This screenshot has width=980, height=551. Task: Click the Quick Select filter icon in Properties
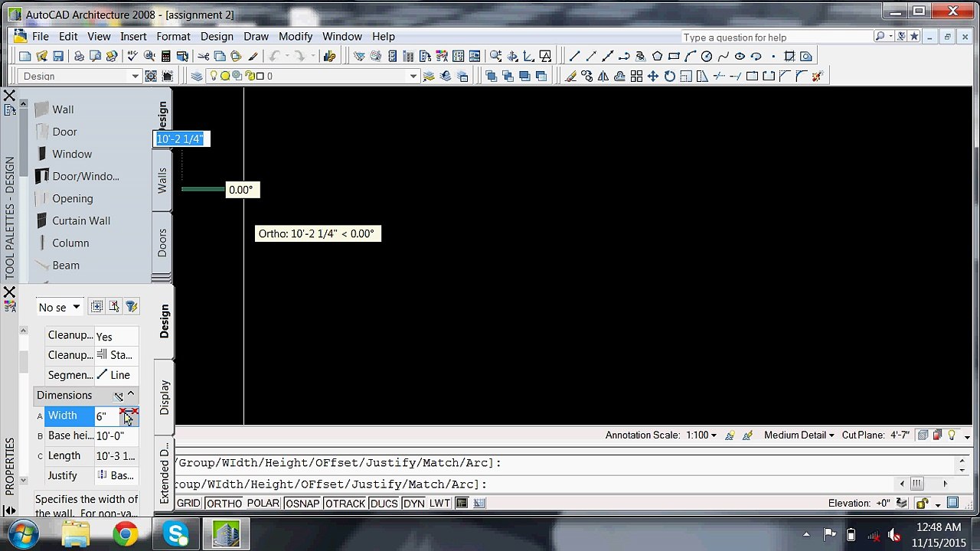[132, 307]
